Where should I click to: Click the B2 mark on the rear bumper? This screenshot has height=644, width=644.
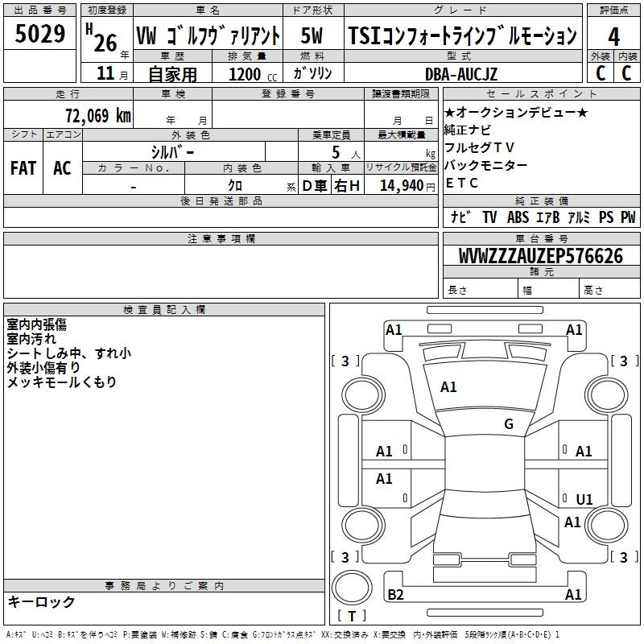[395, 595]
